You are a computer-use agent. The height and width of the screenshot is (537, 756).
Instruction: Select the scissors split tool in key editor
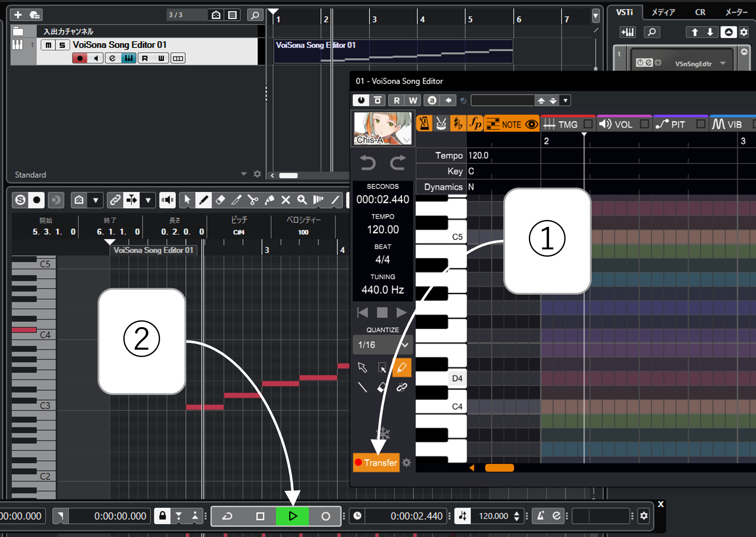(253, 200)
